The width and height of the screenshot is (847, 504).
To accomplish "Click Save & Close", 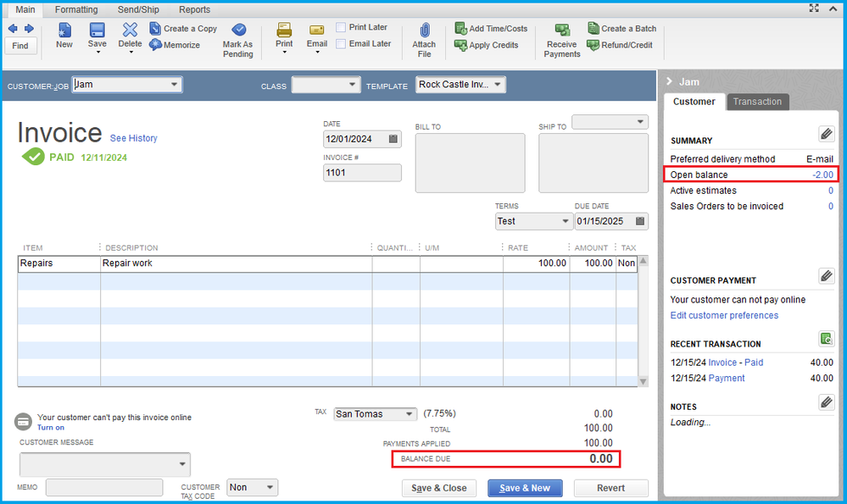I will click(x=439, y=488).
